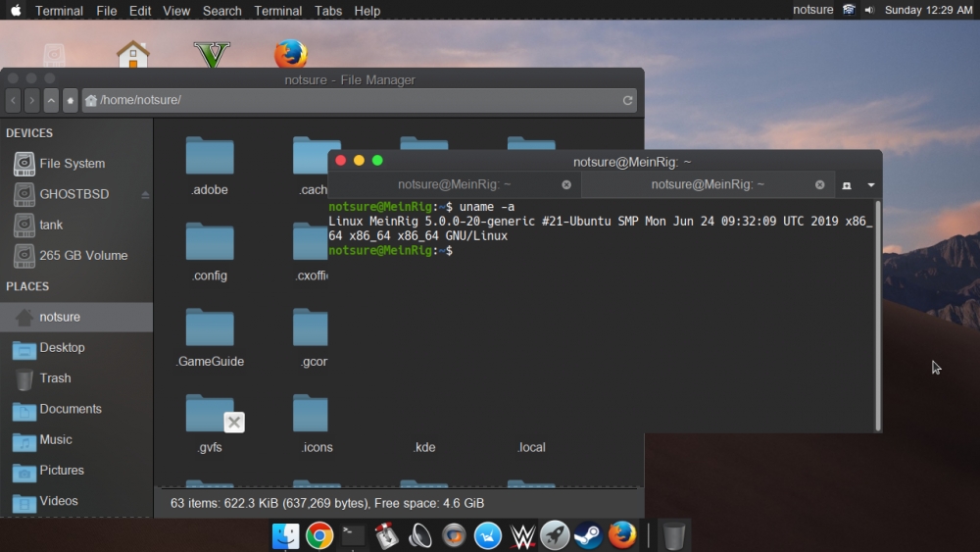The height and width of the screenshot is (552, 980).
Task: Go to parent folder in File Manager
Action: tap(51, 100)
